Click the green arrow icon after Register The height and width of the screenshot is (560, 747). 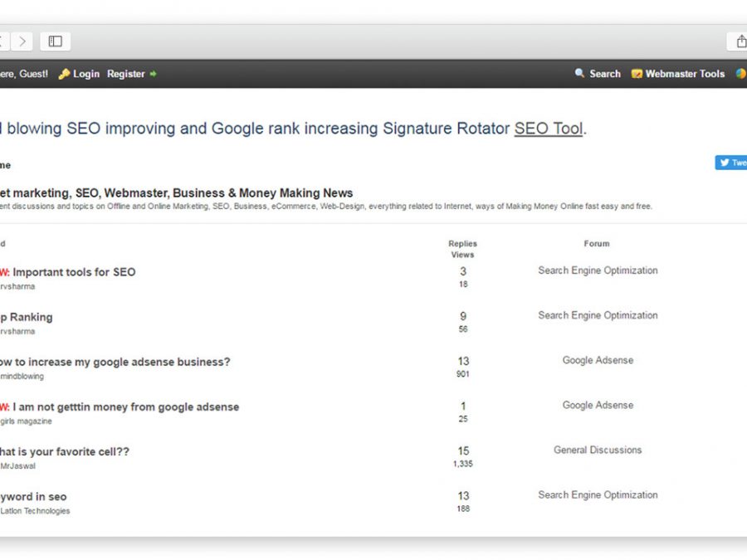coord(153,74)
